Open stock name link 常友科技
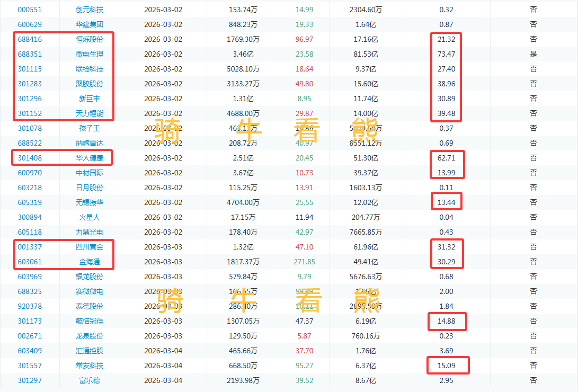This screenshot has height=392, width=578. click(90, 366)
